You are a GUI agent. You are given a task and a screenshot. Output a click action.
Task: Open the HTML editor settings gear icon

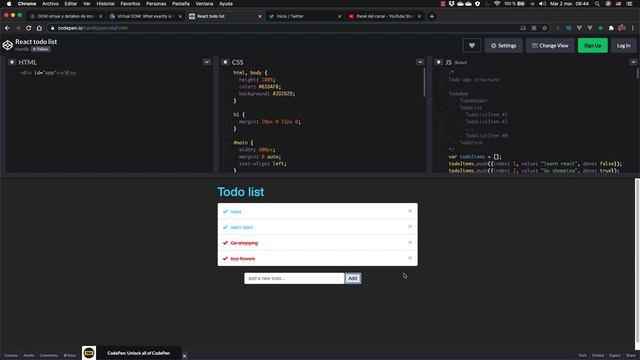tap(12, 62)
